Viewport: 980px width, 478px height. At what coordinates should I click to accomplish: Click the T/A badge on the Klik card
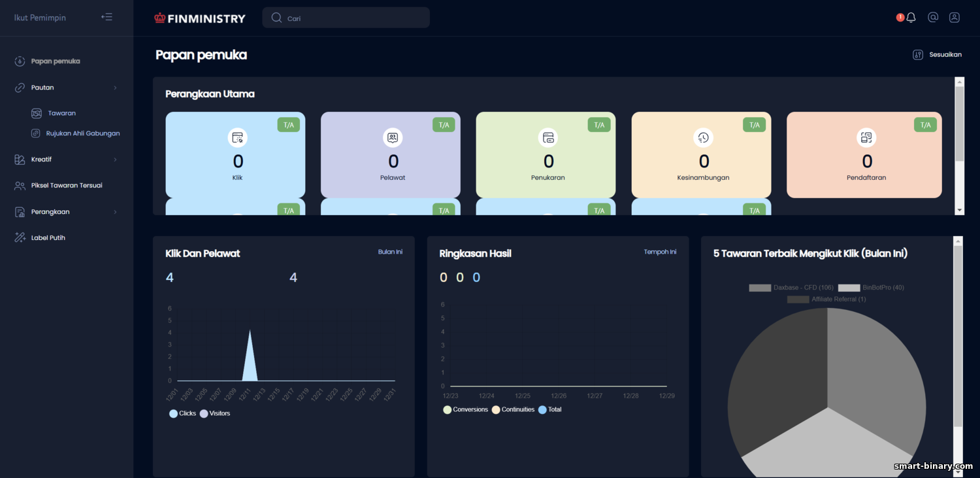point(289,125)
